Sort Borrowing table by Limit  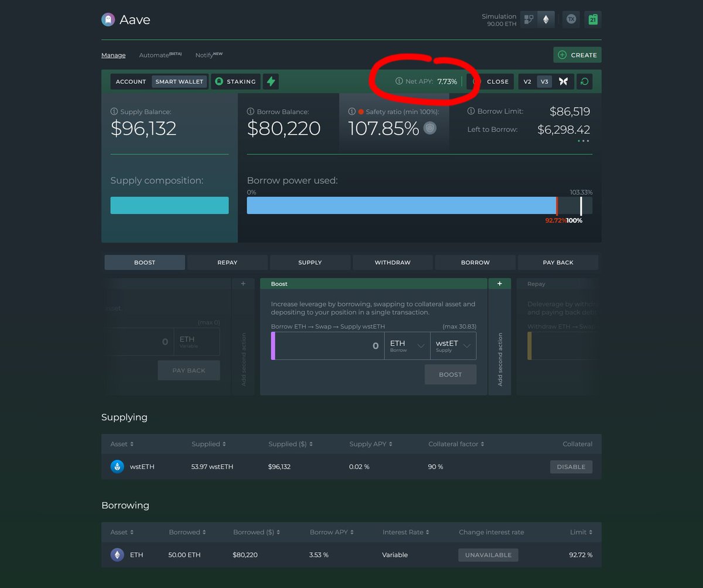tap(581, 532)
